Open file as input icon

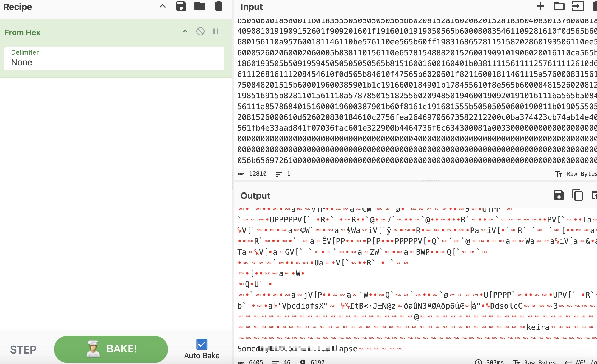click(x=578, y=6)
